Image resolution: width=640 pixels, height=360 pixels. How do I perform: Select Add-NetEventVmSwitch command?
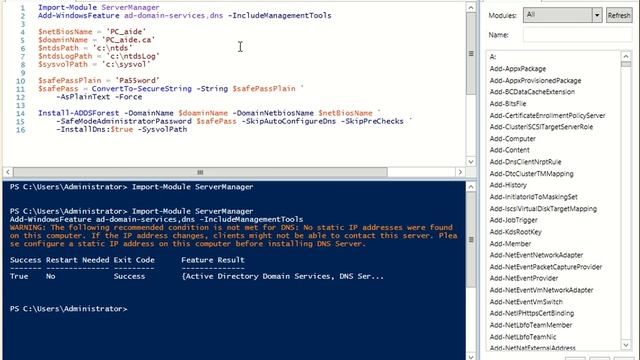click(x=526, y=302)
